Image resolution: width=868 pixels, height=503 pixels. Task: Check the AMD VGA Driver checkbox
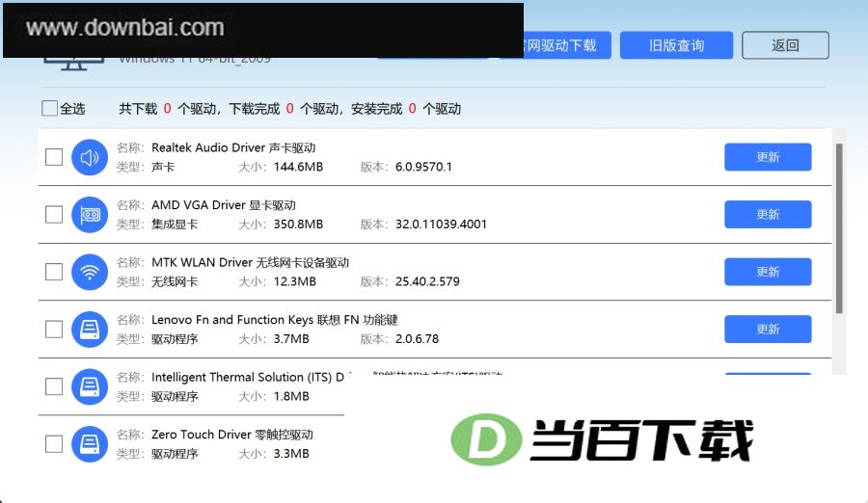[x=54, y=215]
